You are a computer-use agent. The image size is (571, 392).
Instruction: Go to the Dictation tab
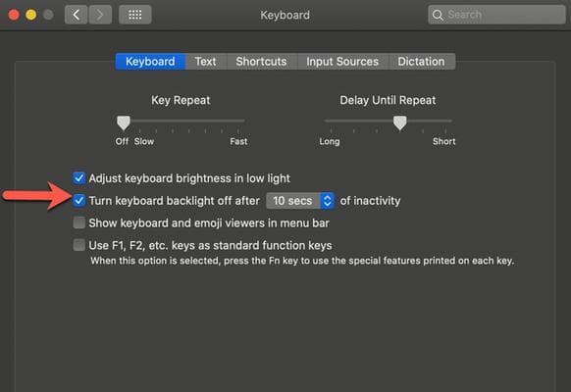point(421,62)
